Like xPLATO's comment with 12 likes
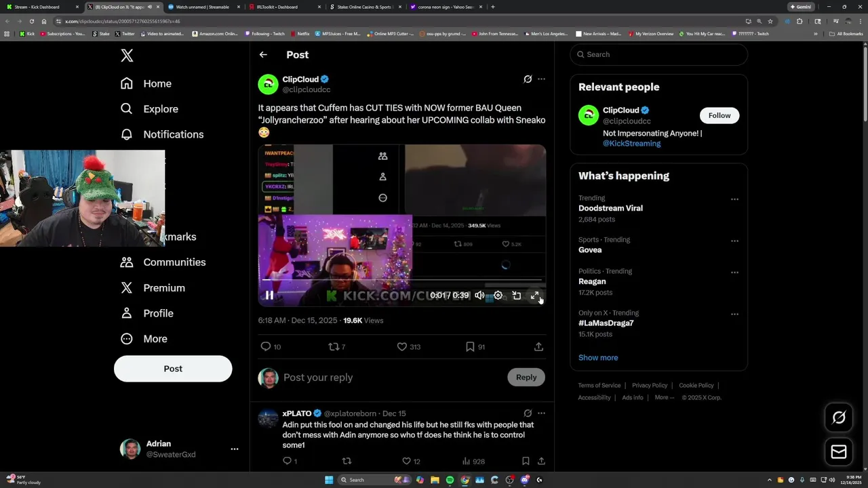The width and height of the screenshot is (868, 488). click(x=411, y=461)
